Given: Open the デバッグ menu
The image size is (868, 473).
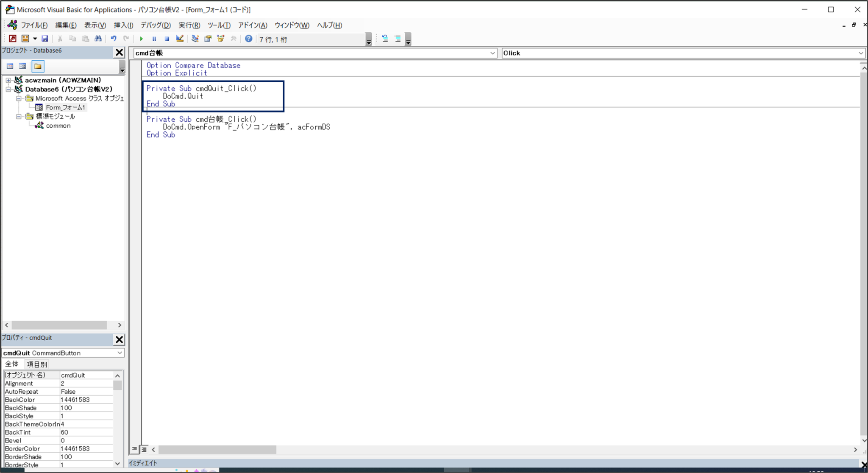Looking at the screenshot, I should point(155,25).
